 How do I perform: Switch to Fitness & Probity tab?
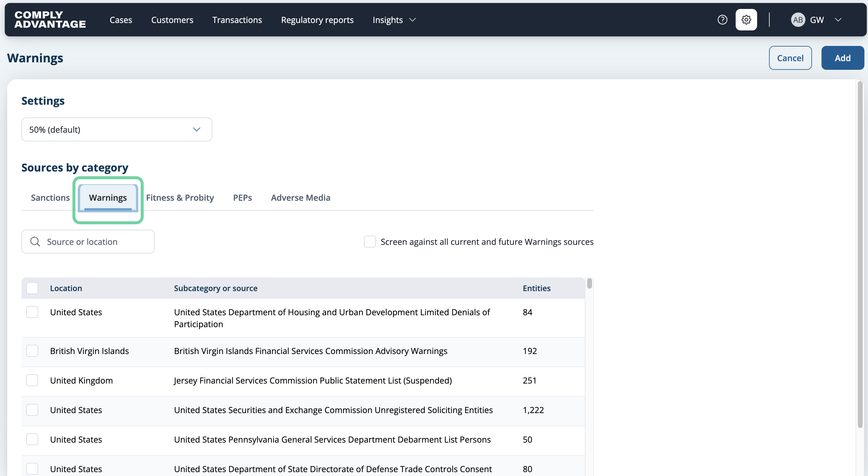point(180,197)
